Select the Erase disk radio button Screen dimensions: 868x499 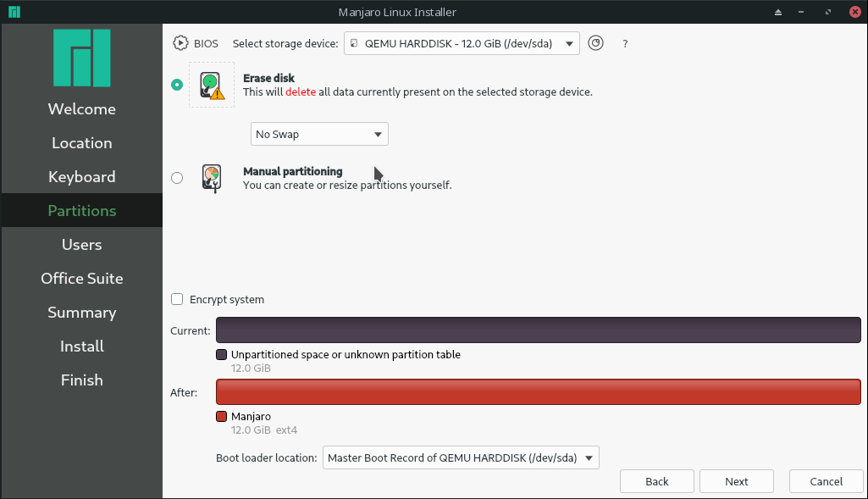177,85
